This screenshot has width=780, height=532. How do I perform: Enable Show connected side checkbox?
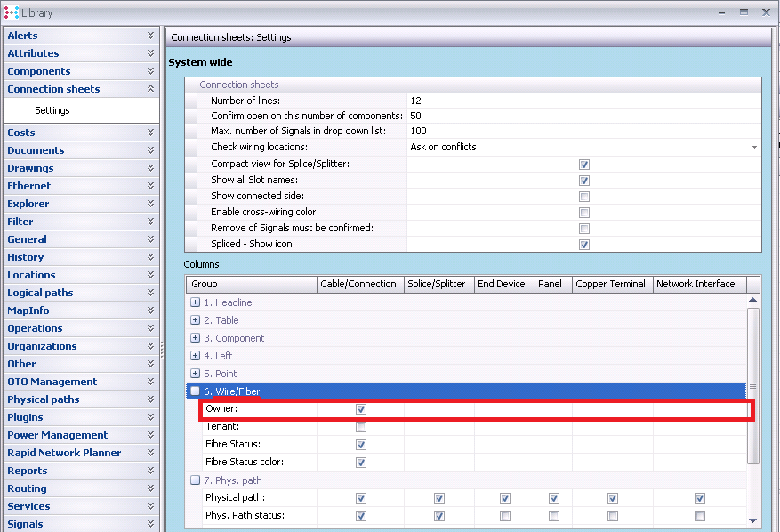pos(584,196)
